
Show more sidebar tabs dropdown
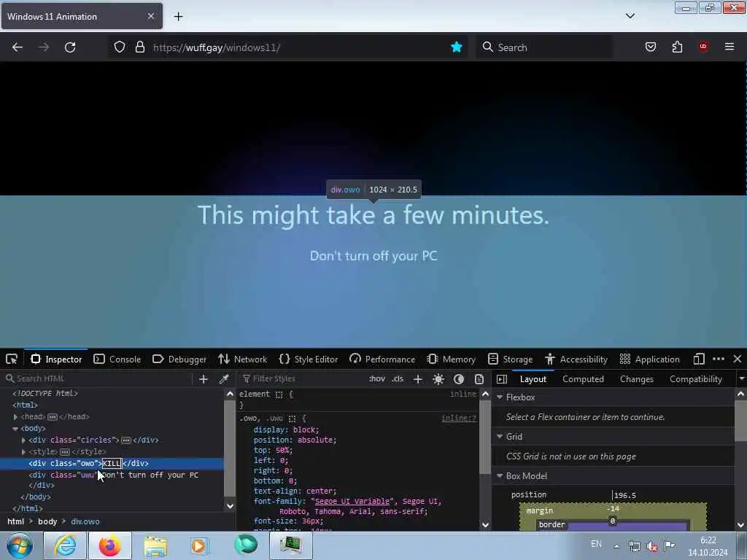click(x=741, y=379)
